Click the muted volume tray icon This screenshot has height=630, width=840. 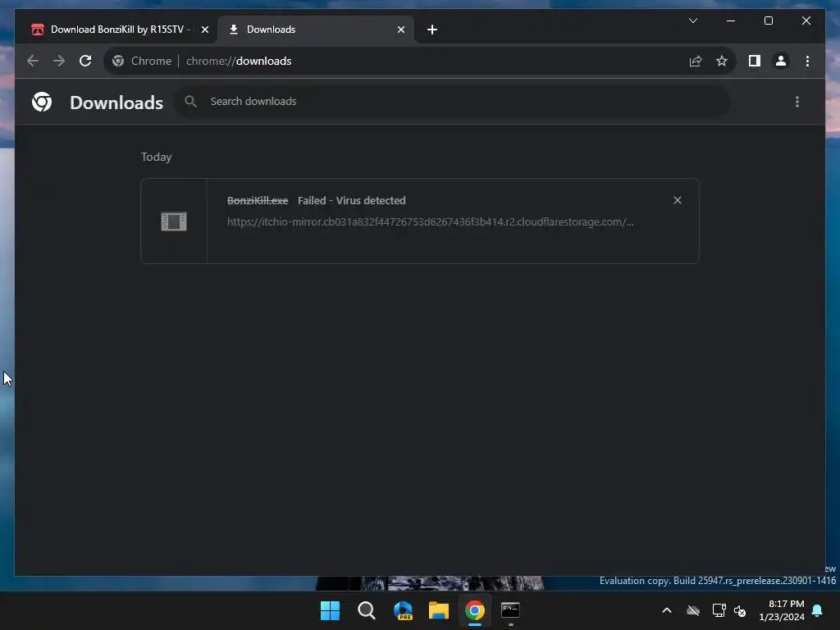[740, 610]
